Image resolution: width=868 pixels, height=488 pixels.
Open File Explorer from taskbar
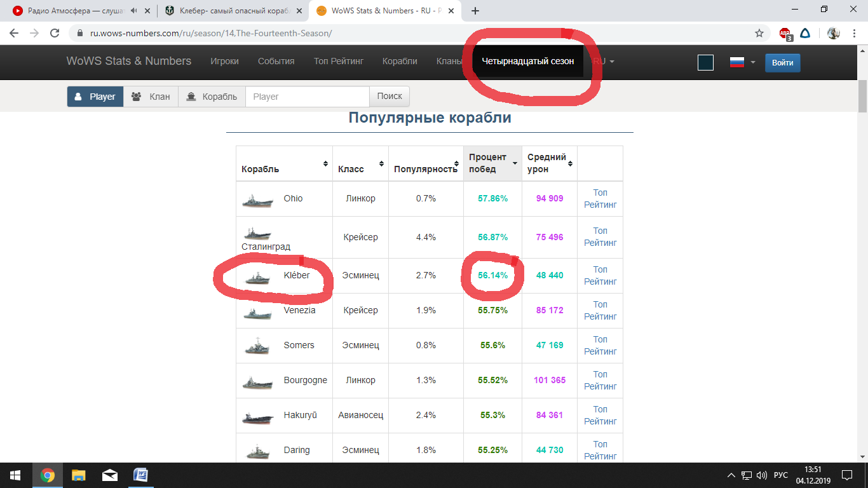click(x=78, y=475)
